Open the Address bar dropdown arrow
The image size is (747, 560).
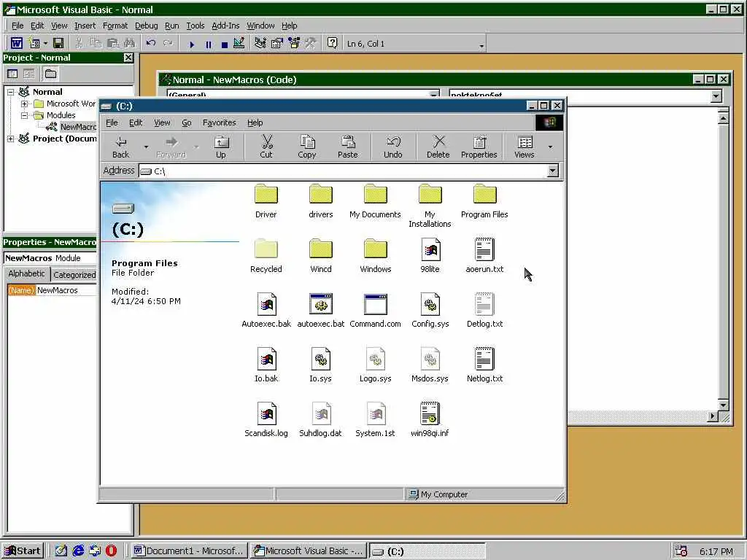pos(552,171)
